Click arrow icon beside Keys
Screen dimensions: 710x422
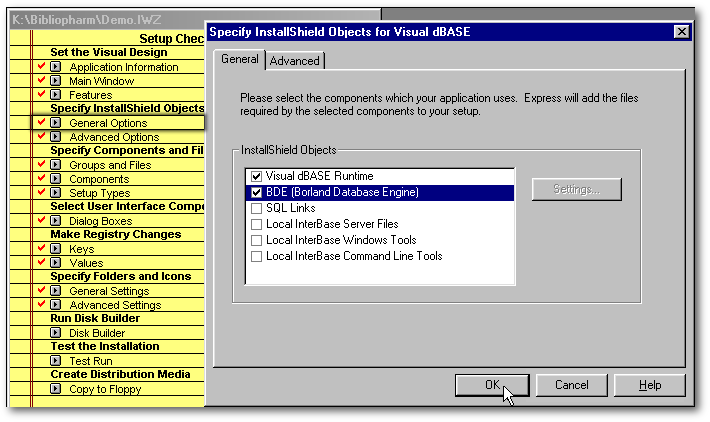tap(55, 249)
